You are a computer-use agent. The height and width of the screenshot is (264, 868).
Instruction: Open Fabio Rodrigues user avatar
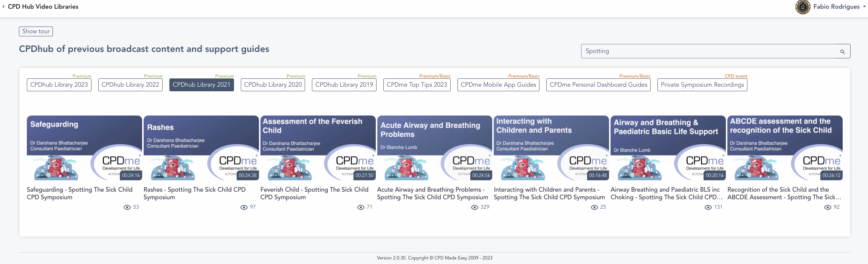click(803, 7)
